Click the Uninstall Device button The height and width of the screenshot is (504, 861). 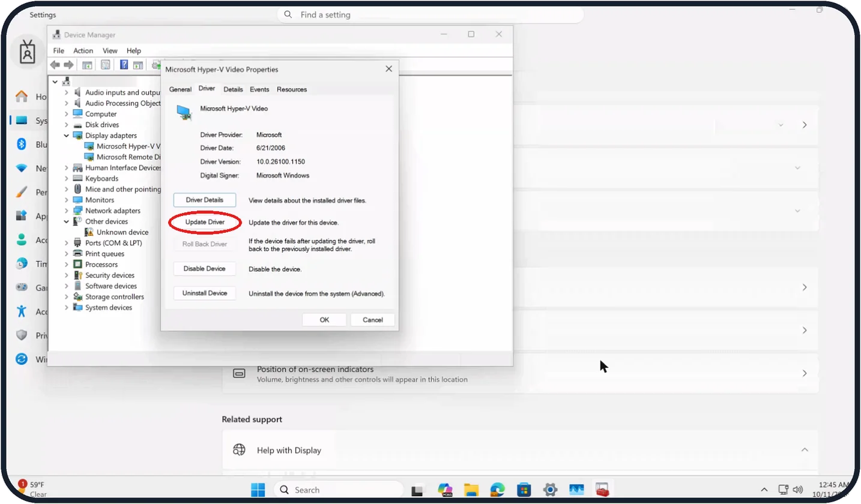[205, 293]
